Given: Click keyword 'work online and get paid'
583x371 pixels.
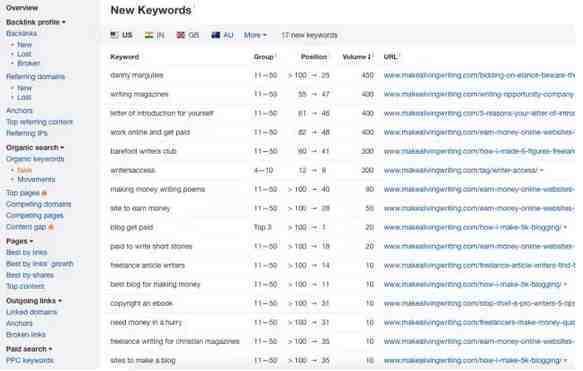Looking at the screenshot, I should click(x=150, y=132).
